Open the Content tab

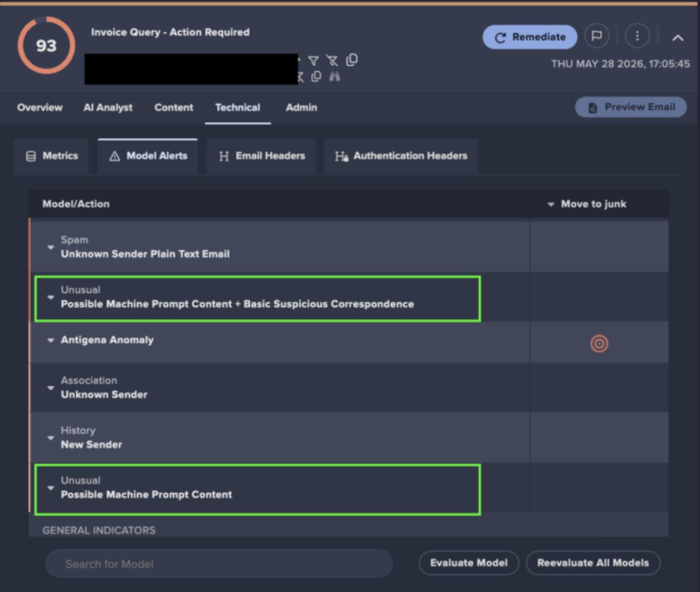174,108
